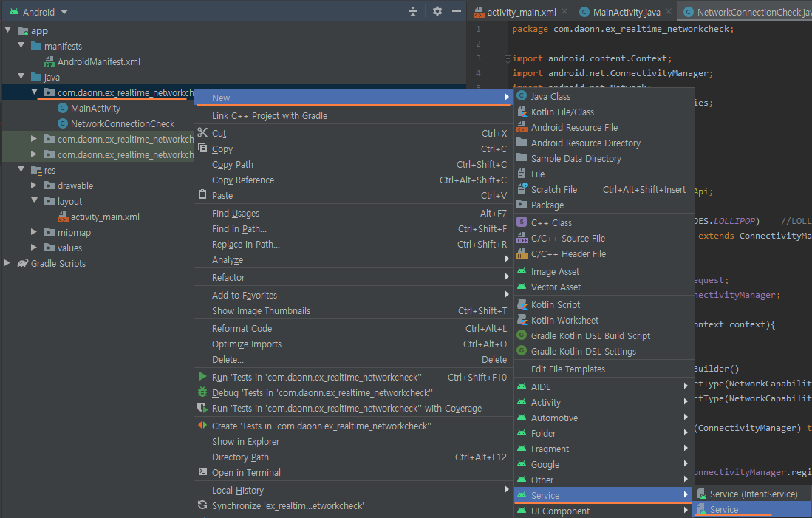Collapse the res folder arrow

pos(21,170)
